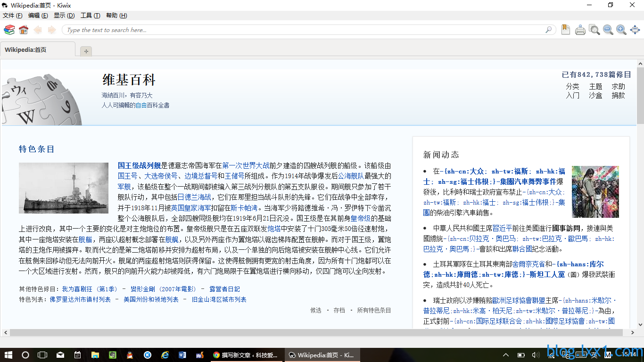Open the 联合国 news link

point(522,249)
